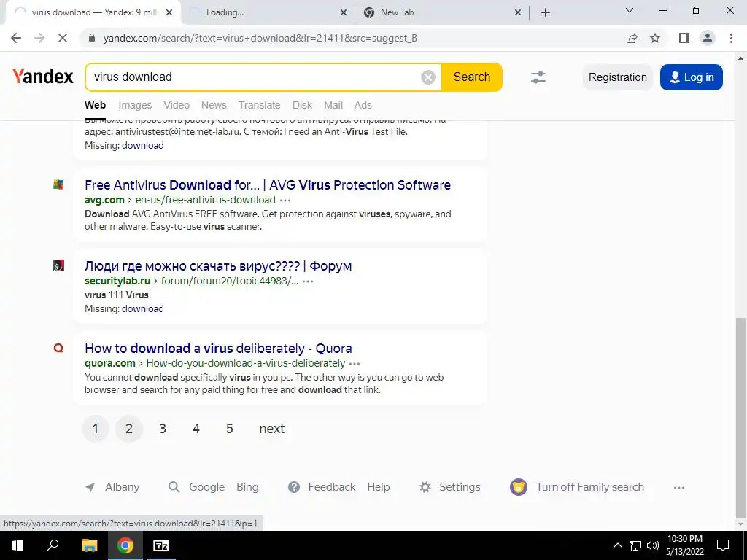Click the page vertical scrollbar thumb
This screenshot has width=747, height=560.
[740, 416]
